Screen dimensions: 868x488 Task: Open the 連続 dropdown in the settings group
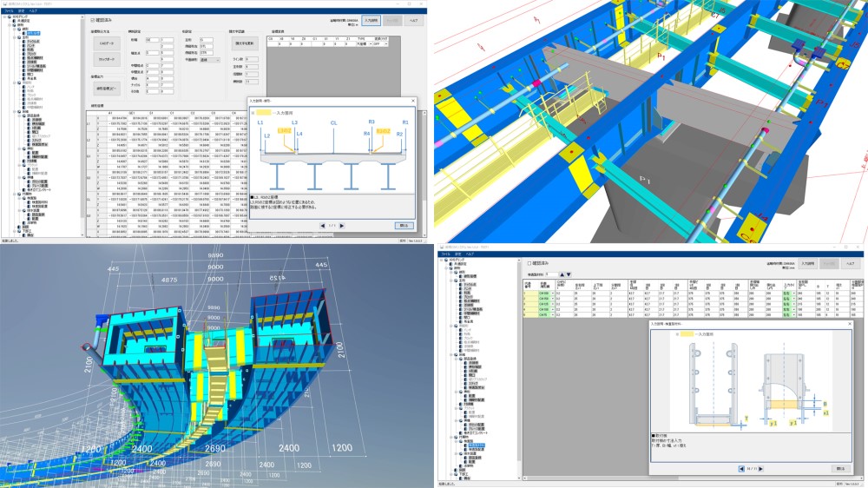pyautogui.click(x=210, y=60)
